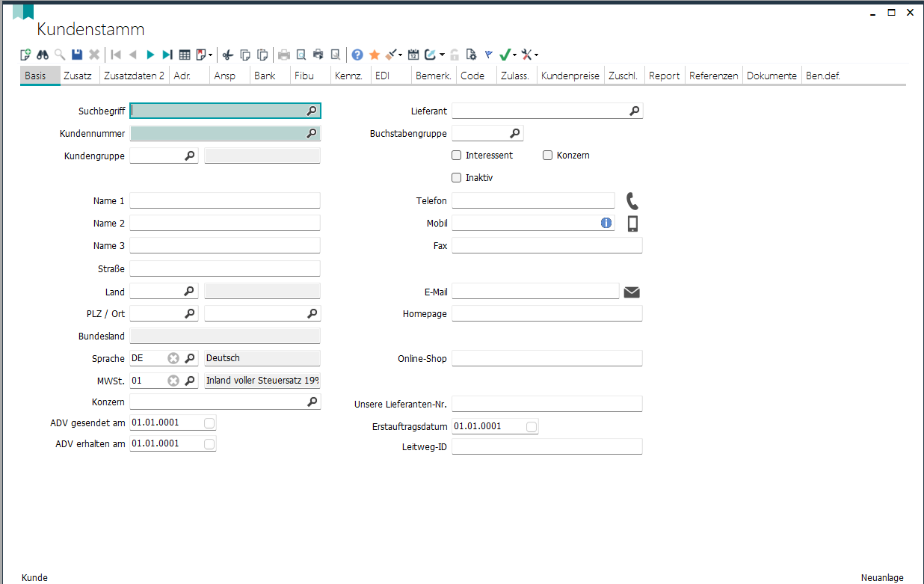The width and height of the screenshot is (924, 584).
Task: Jump to last record arrow icon
Action: [x=167, y=55]
